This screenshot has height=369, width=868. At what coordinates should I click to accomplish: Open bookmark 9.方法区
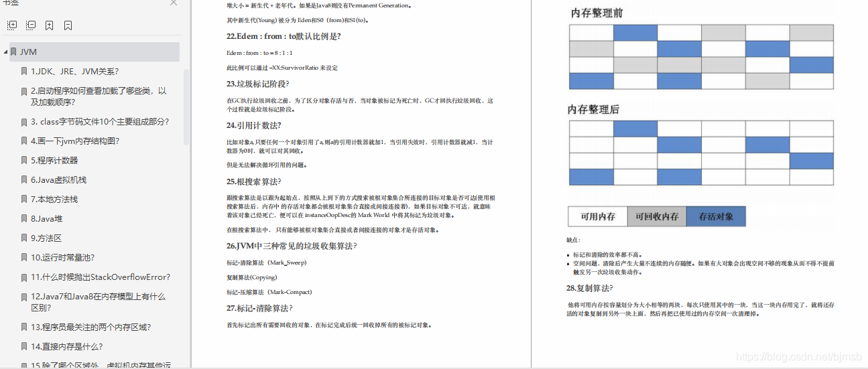point(46,238)
